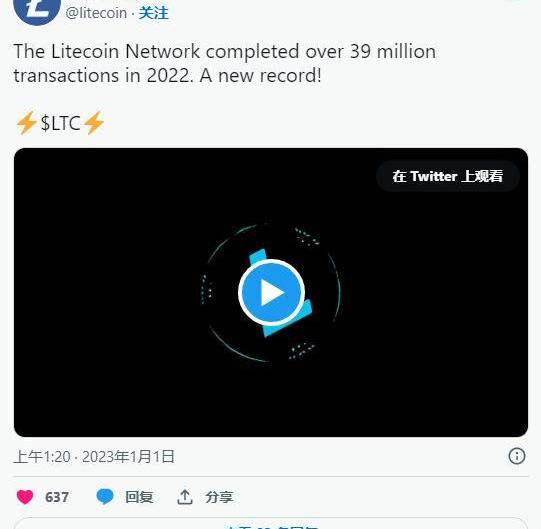541x529 pixels.
Task: Click the blue reply speech bubble icon
Action: click(105, 497)
